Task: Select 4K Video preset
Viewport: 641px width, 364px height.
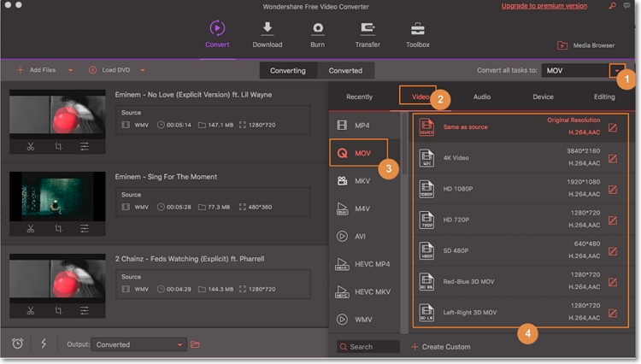Action: click(x=520, y=158)
